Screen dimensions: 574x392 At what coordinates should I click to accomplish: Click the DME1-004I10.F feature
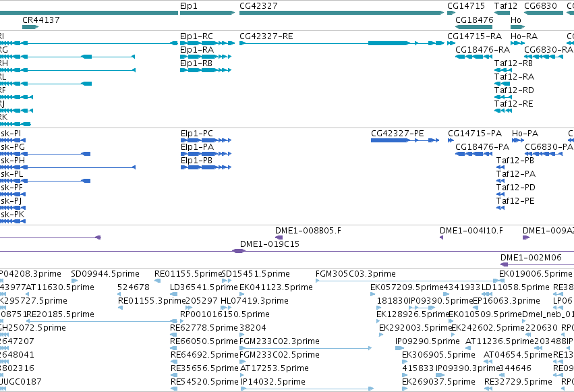442,237
